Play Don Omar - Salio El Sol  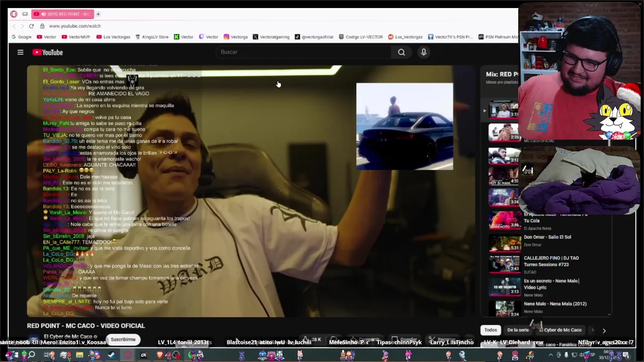[547, 237]
